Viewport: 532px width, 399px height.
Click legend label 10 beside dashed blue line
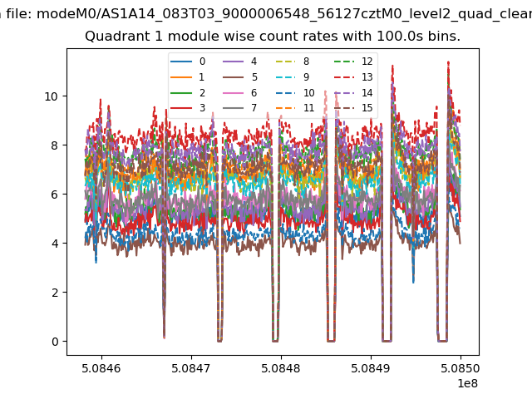308,93
